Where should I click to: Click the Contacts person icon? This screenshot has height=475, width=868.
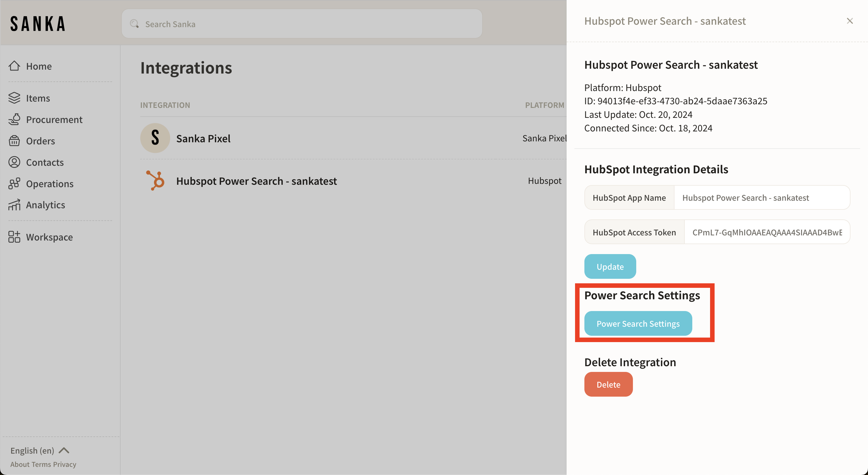[14, 162]
